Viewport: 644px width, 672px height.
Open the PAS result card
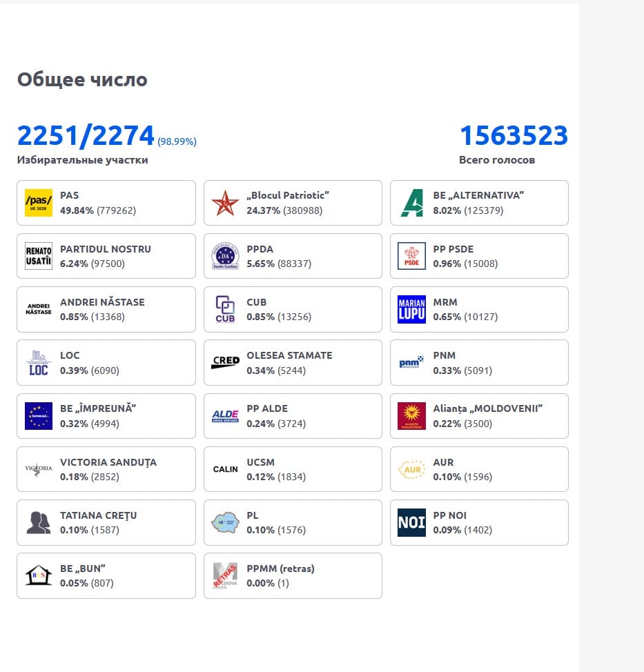(106, 203)
